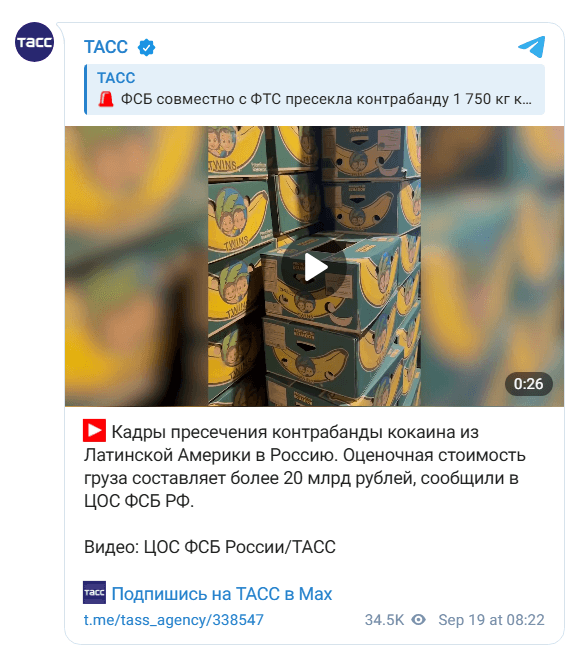Open the Sep 19 at 08:22 timestamp
Viewport: 583px width, 659px height.
[491, 620]
